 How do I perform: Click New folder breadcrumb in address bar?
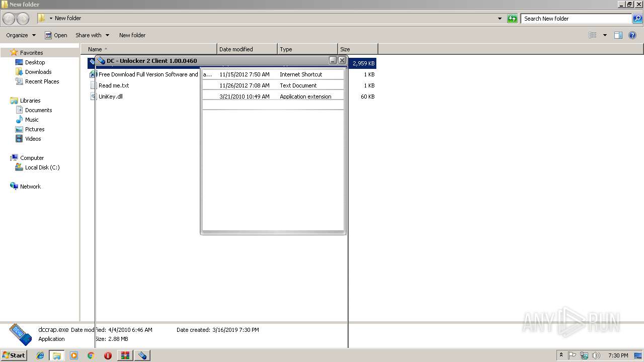pos(68,18)
